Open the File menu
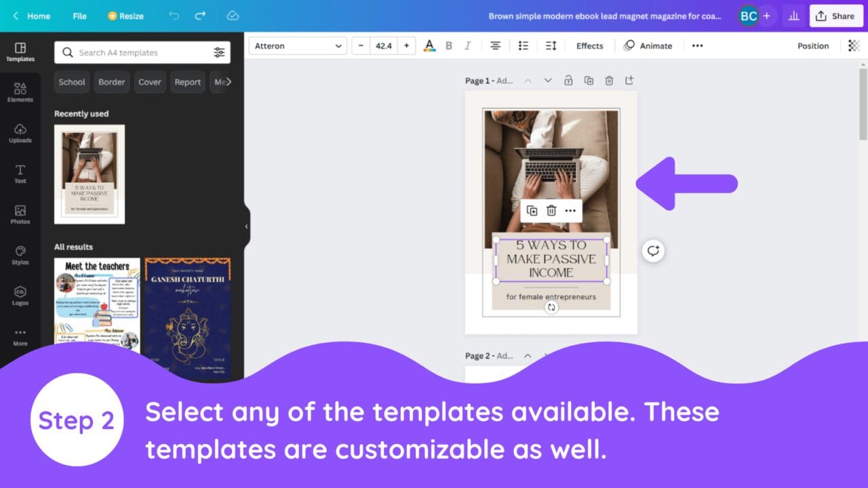868x488 pixels. click(79, 16)
